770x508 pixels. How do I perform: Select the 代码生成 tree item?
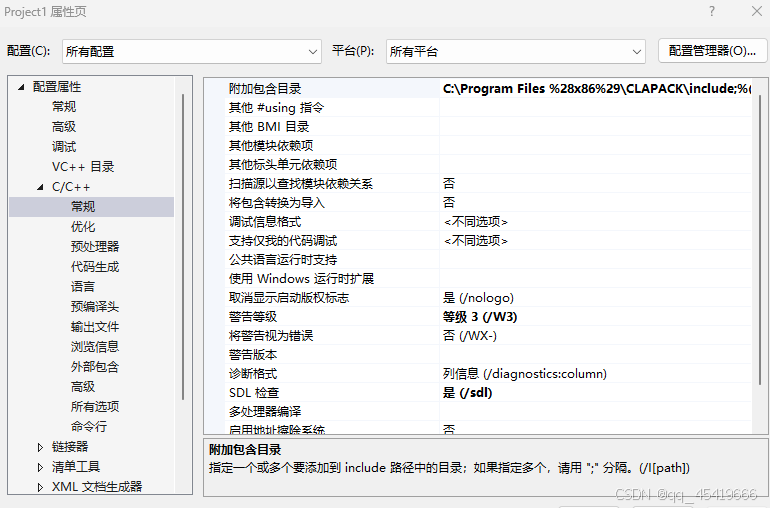coord(95,267)
